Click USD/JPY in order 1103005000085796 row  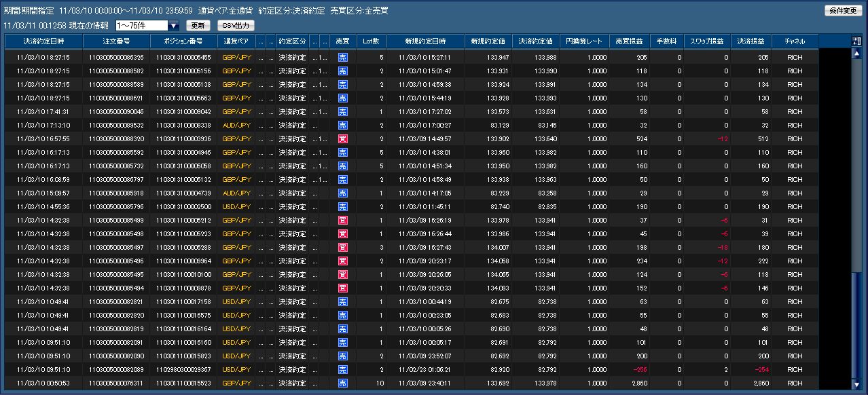pos(237,206)
